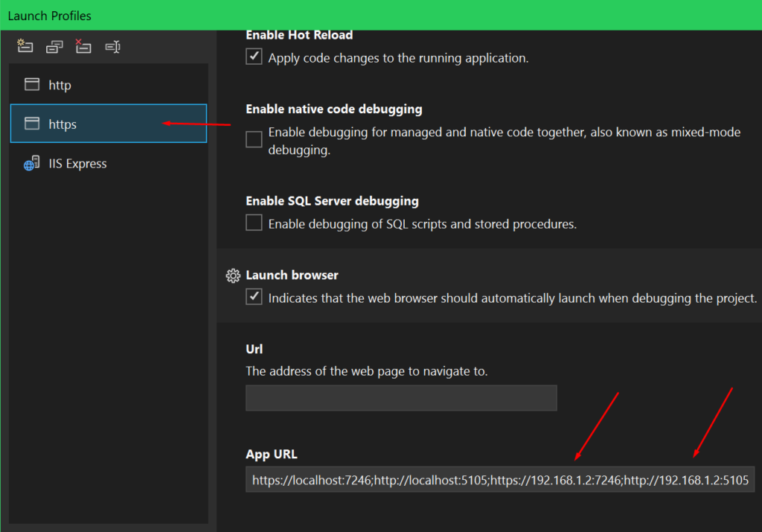The height and width of the screenshot is (532, 762).
Task: Select the https launch profile
Action: pyautogui.click(x=109, y=124)
